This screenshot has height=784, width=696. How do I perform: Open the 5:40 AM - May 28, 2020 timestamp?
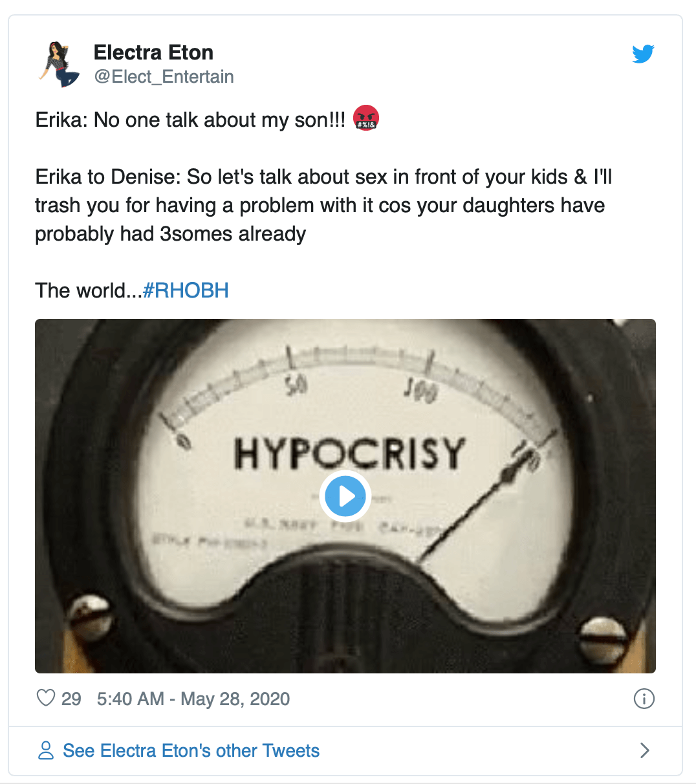pyautogui.click(x=193, y=699)
